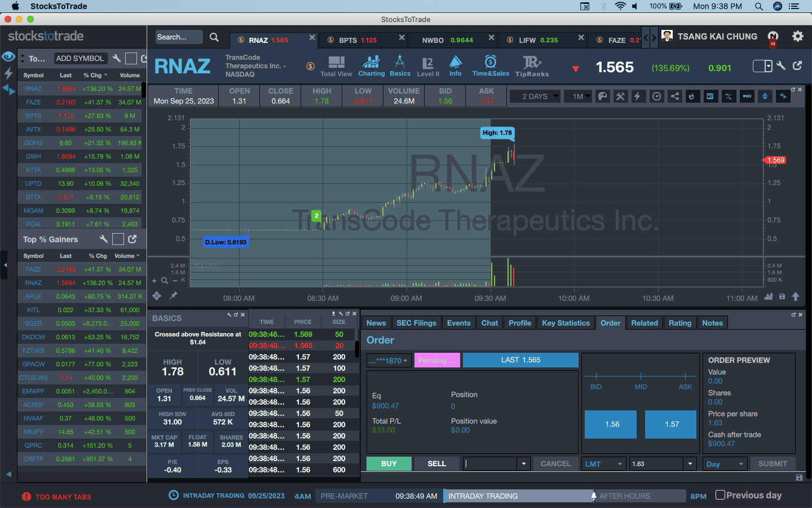Open the TipRanks icon
812x508 pixels.
(532, 65)
